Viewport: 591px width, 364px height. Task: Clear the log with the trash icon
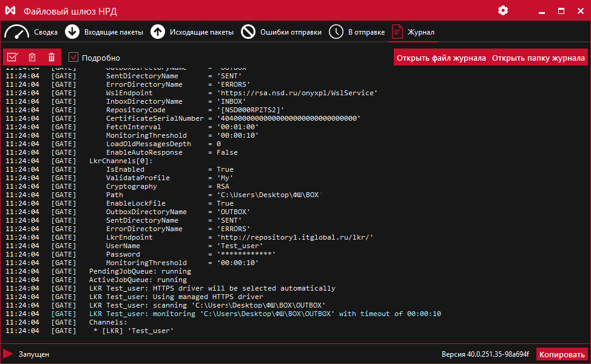(52, 58)
